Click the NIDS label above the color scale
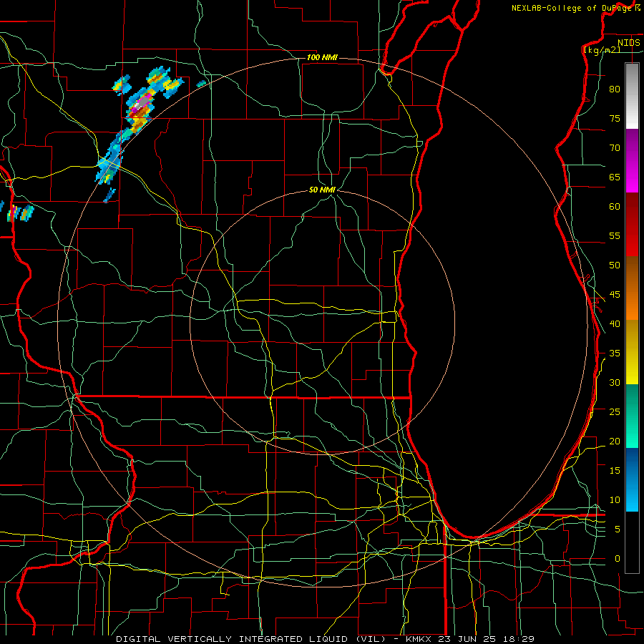Image resolution: width=644 pixels, height=644 pixels. 628,43
